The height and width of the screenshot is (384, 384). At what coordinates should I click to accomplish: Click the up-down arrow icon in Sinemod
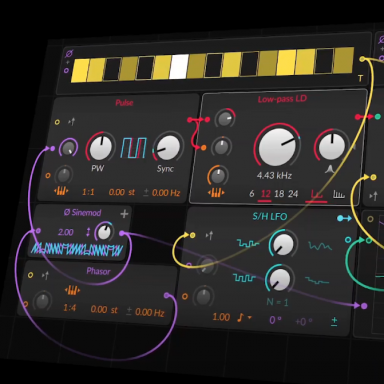tap(88, 232)
